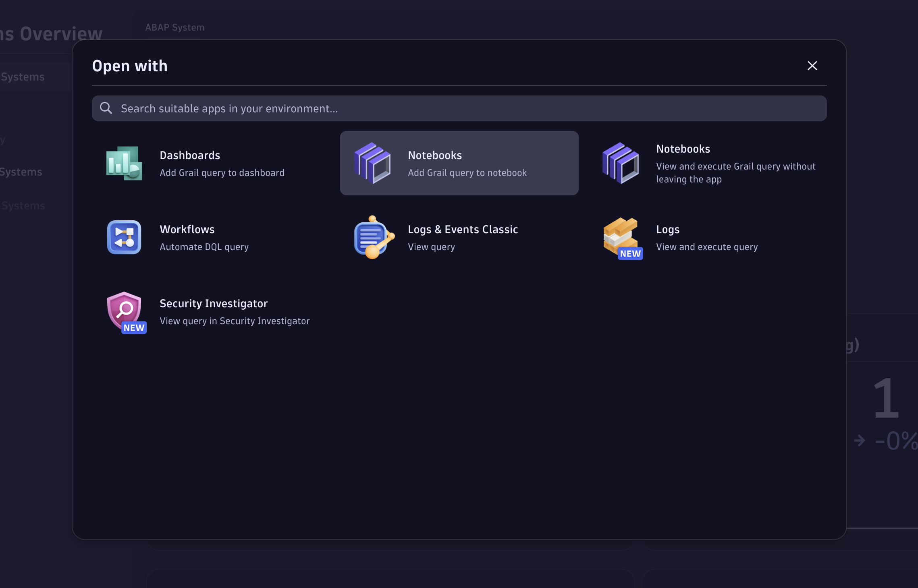The width and height of the screenshot is (918, 588).
Task: Click the Logs & Events Classic icon
Action: click(372, 237)
